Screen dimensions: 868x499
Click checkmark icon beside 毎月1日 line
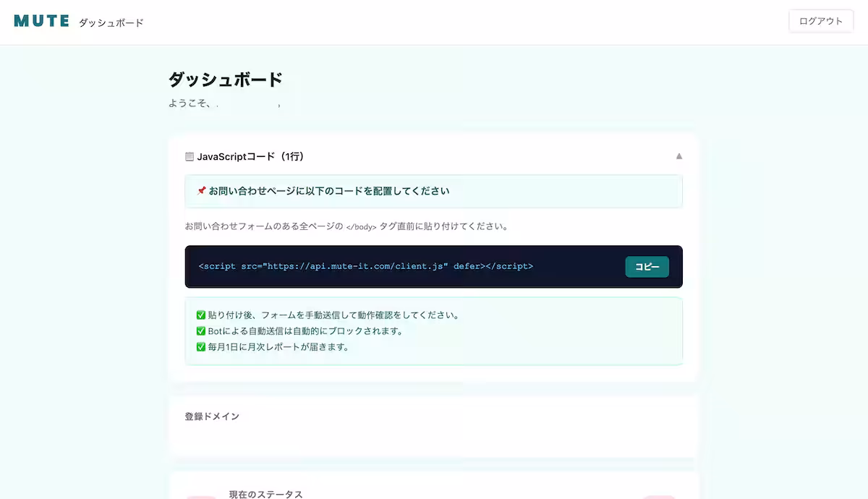tap(201, 347)
